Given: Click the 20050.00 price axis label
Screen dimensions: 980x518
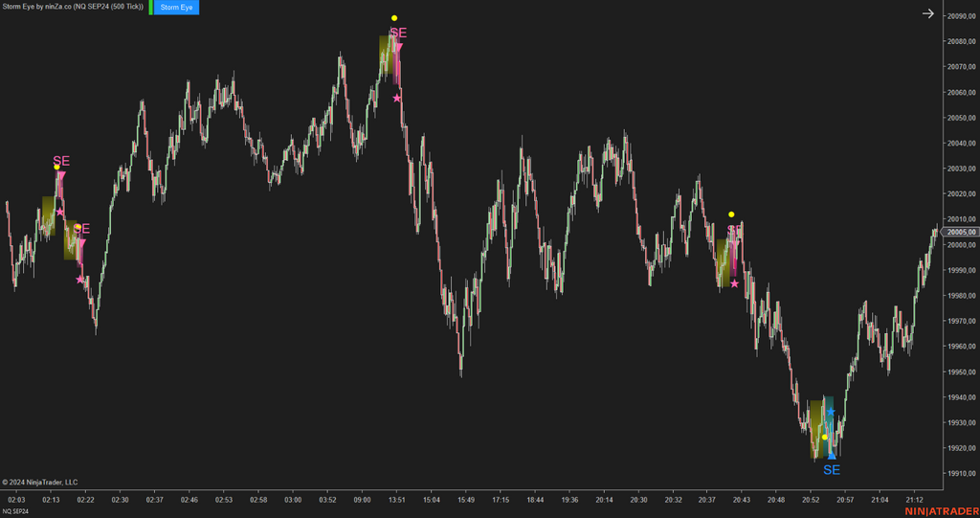Looking at the screenshot, I should (x=963, y=118).
